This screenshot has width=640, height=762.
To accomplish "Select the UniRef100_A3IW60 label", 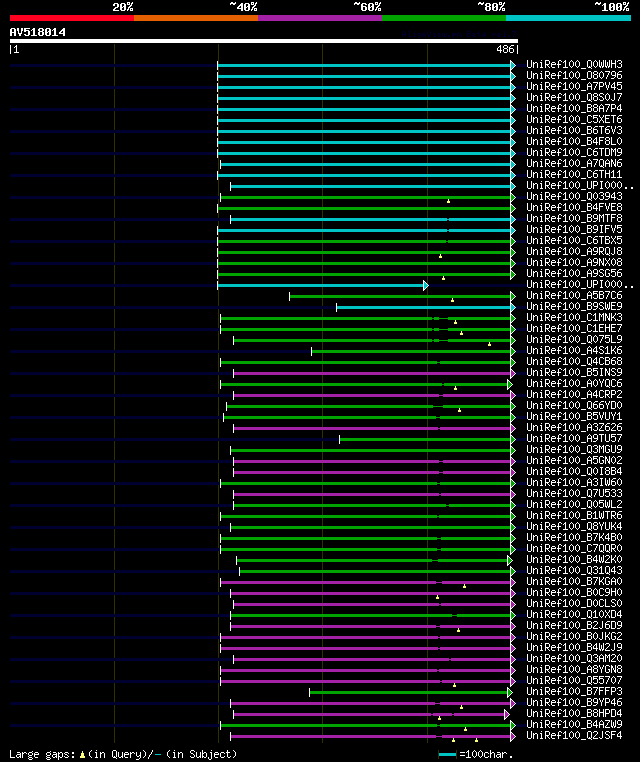I will click(x=574, y=483).
